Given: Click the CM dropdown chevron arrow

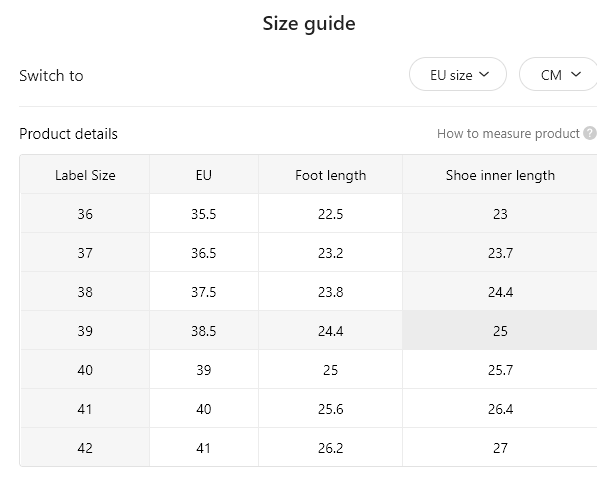Looking at the screenshot, I should pyautogui.click(x=576, y=74).
